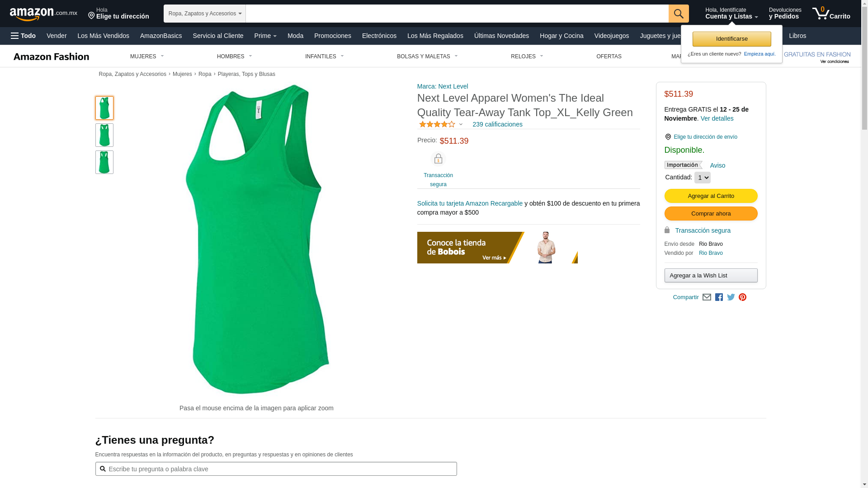Click the Identificarse button
The width and height of the screenshot is (868, 488).
[x=731, y=39]
